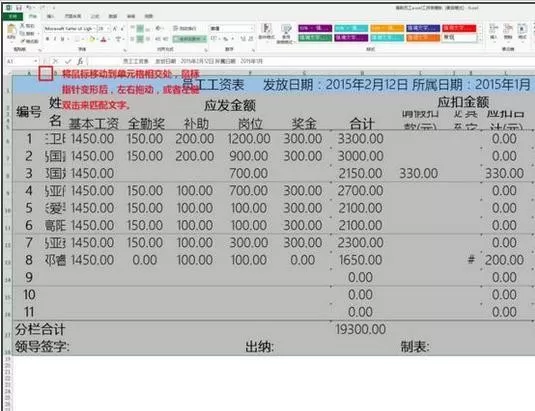This screenshot has width=535, height=411.
Task: Apply the red cell style swatch
Action: click(x=459, y=28)
